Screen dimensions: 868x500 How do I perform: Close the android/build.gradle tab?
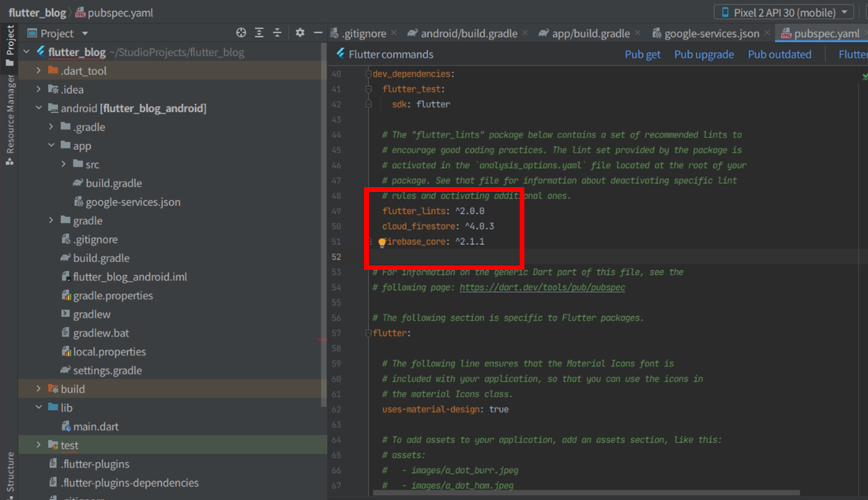(524, 33)
